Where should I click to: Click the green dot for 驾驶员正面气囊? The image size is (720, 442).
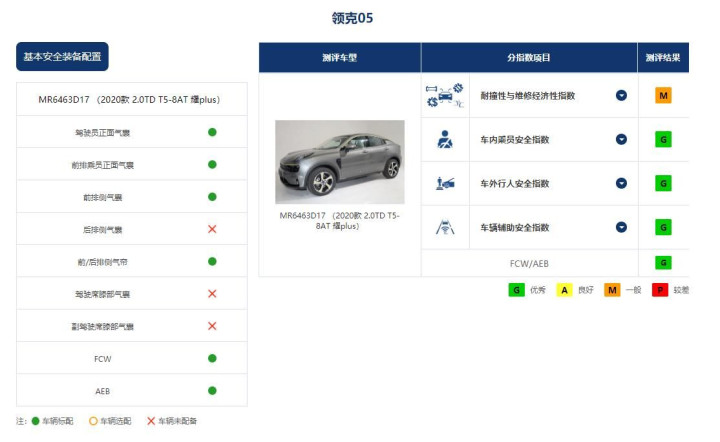tap(212, 132)
